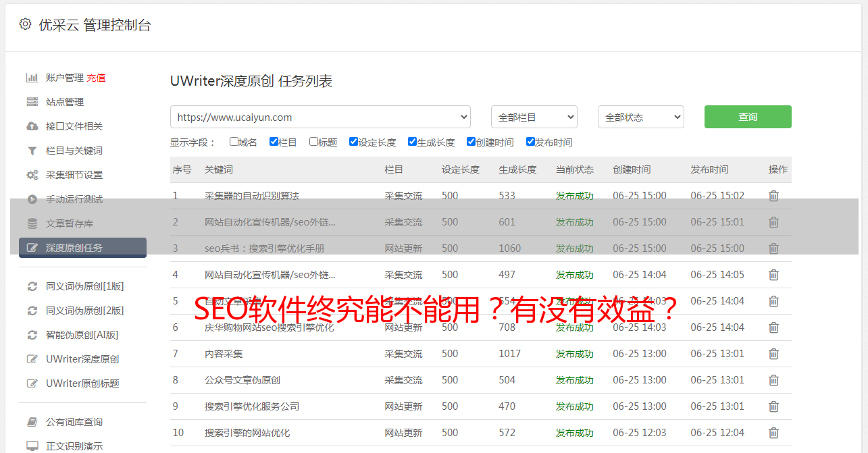The height and width of the screenshot is (453, 868).
Task: Click the cloud upload icon for 接口文件相关
Action: (x=32, y=126)
